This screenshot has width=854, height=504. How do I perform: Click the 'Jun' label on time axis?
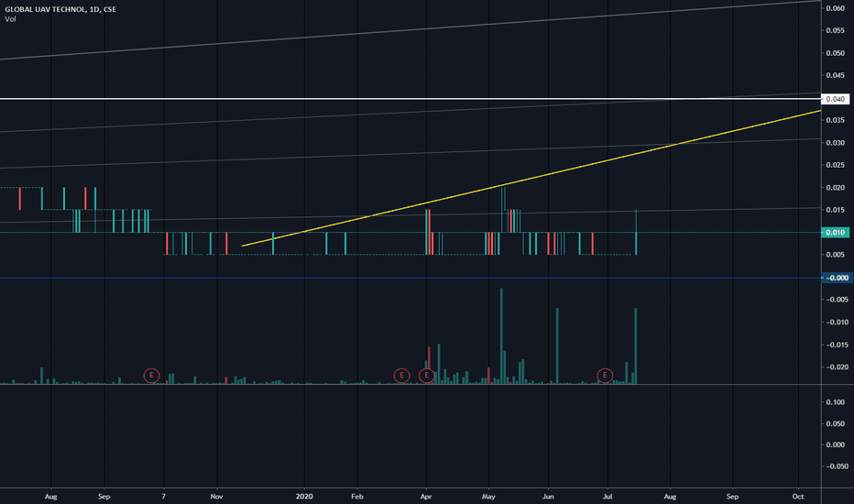[x=549, y=497]
